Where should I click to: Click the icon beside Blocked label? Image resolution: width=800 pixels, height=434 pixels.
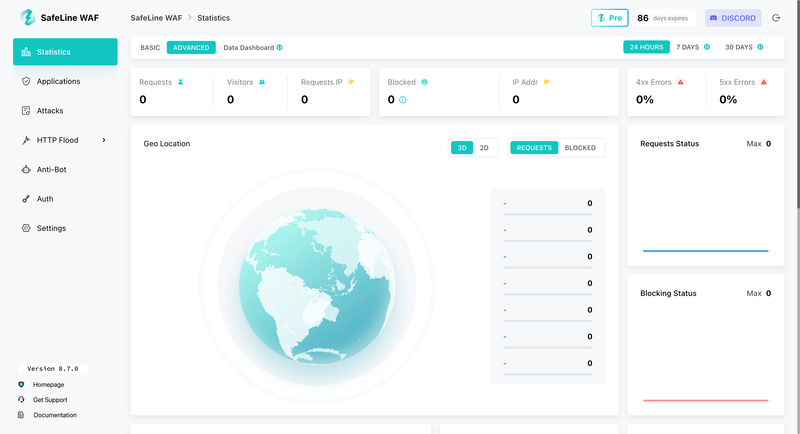click(424, 82)
